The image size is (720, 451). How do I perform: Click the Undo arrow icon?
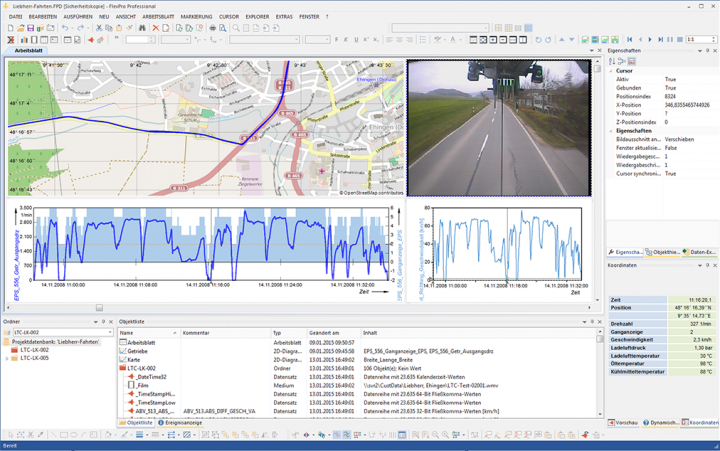point(65,28)
